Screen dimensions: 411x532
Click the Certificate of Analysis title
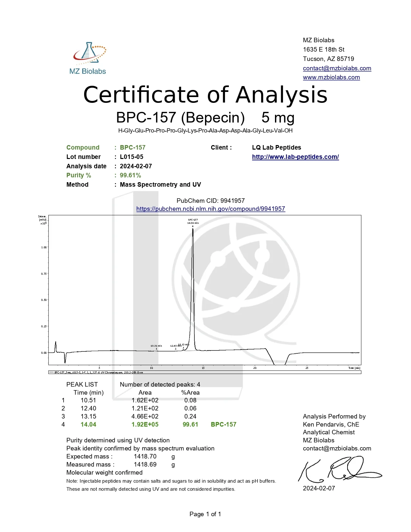pos(205,95)
